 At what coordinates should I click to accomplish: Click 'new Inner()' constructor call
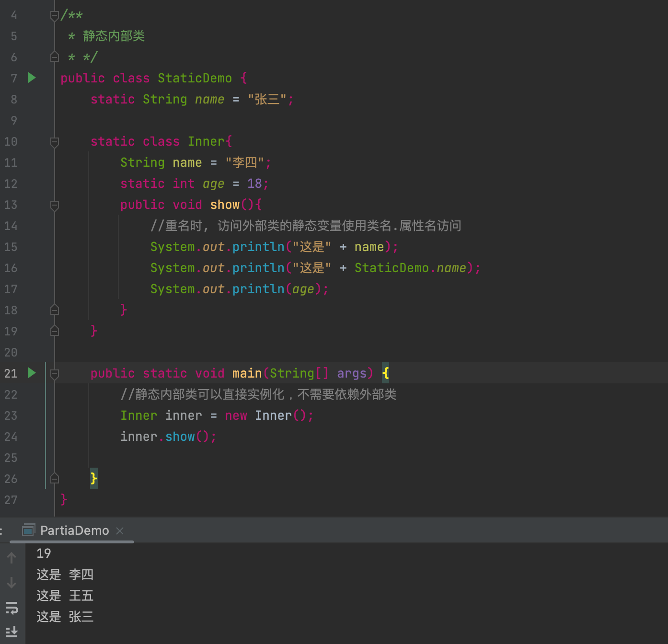(265, 415)
